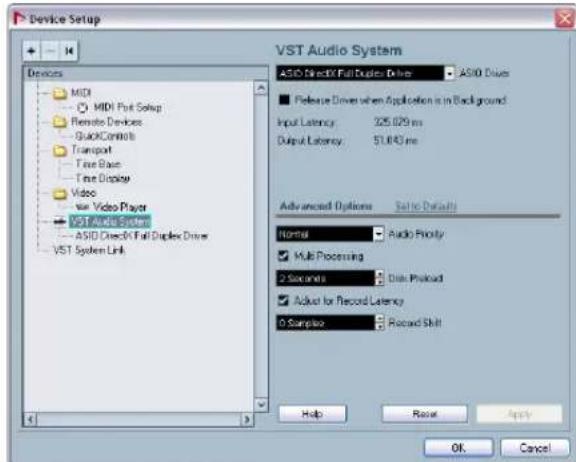This screenshot has height=462, width=576.
Task: Click the Reset button
Action: click(425, 414)
